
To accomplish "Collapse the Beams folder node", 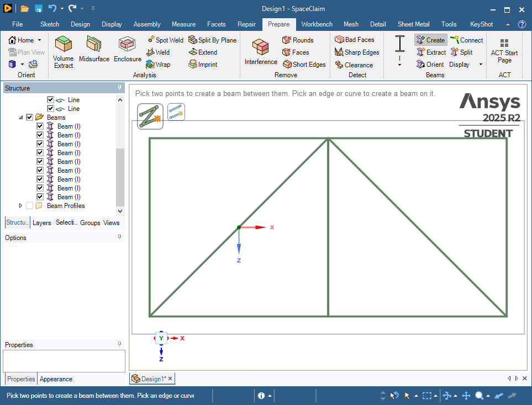I will point(21,118).
